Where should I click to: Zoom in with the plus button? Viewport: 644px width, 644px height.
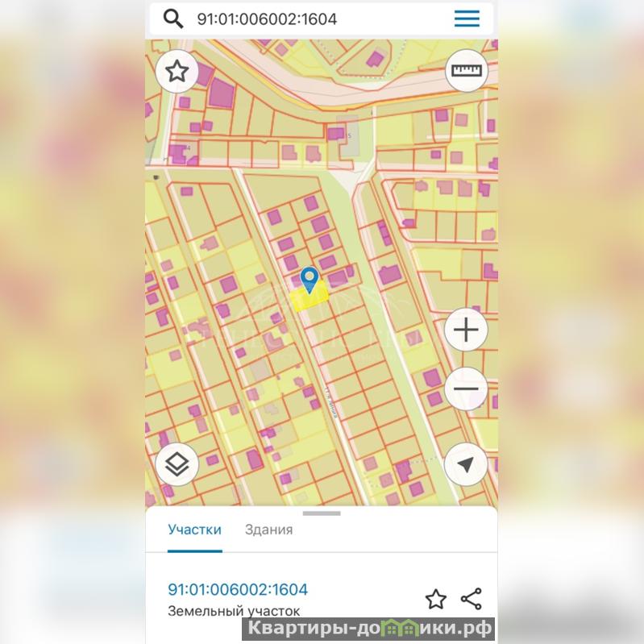tap(466, 330)
